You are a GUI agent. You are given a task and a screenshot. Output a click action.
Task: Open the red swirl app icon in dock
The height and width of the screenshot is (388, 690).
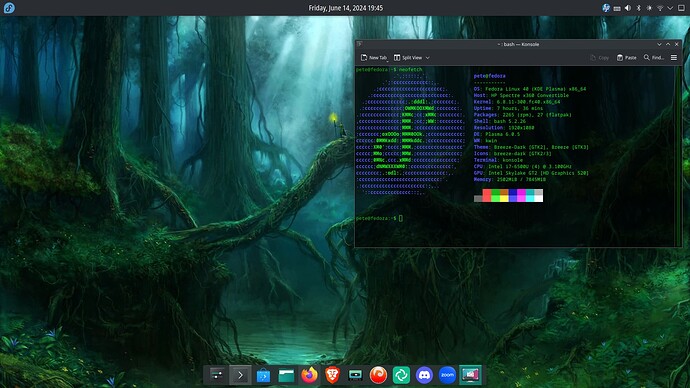click(378, 375)
